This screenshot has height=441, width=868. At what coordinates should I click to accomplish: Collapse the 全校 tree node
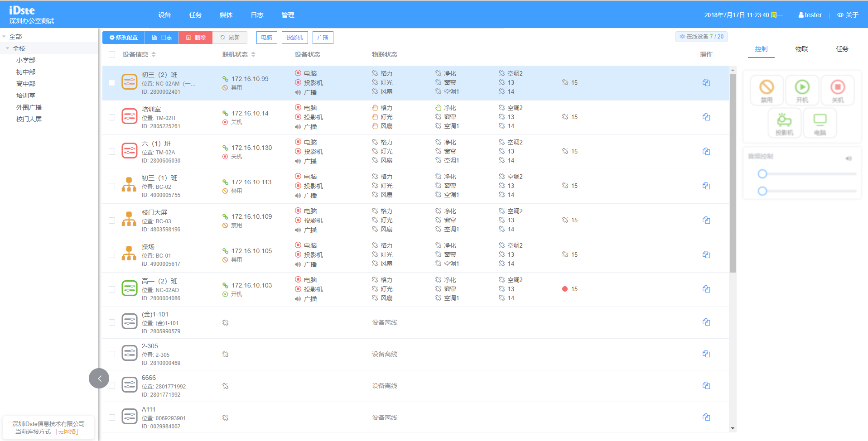click(x=8, y=48)
